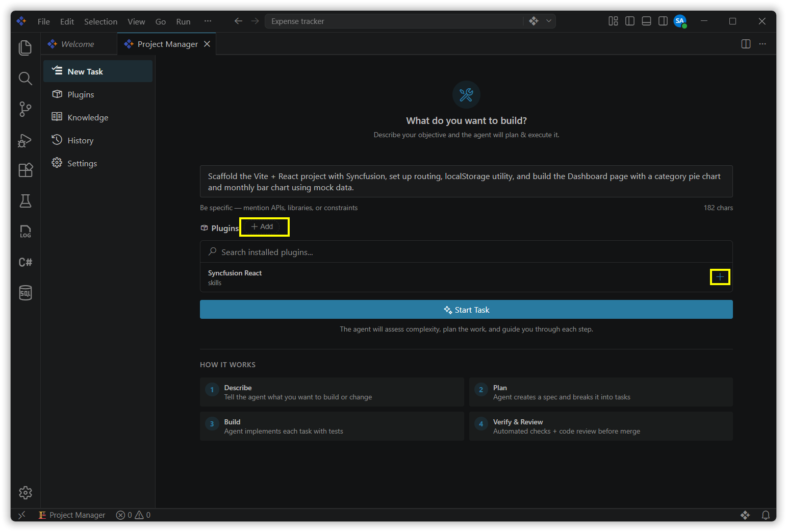The height and width of the screenshot is (532, 787).
Task: Open the SA account avatar
Action: [680, 21]
